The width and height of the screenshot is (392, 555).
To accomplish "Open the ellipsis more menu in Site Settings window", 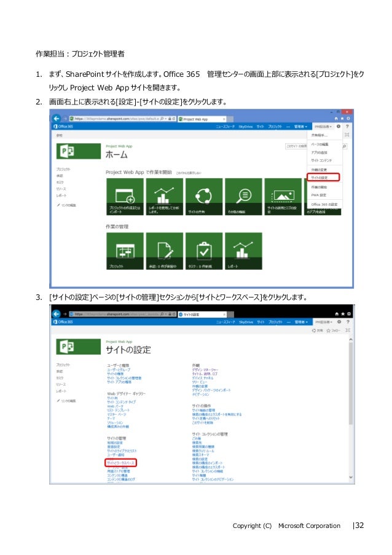I will click(x=289, y=321).
